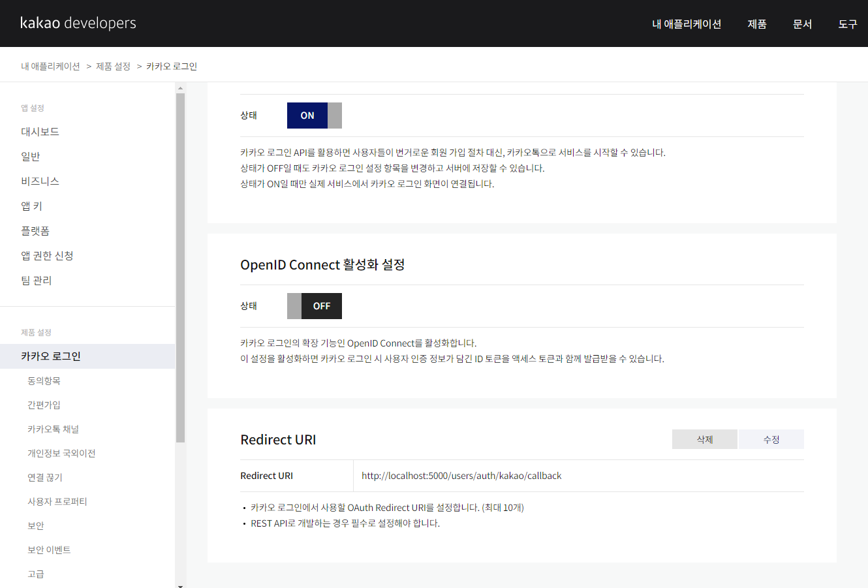Click the 앱 설정 sidebar section label
868x588 pixels.
point(33,108)
